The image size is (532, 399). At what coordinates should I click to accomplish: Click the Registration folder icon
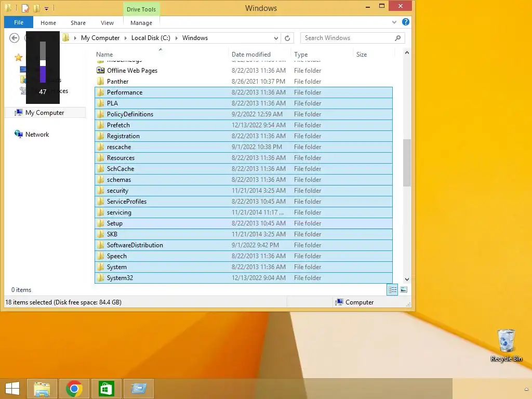tap(100, 136)
